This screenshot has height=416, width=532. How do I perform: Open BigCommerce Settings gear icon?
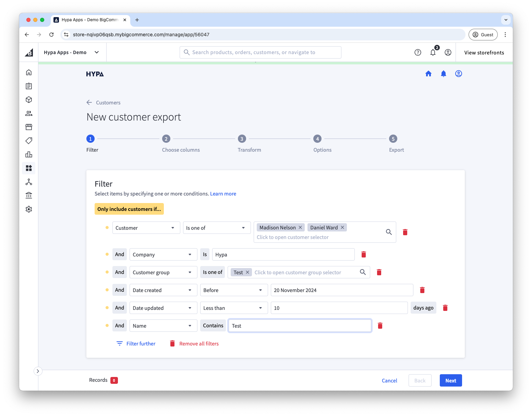29,209
